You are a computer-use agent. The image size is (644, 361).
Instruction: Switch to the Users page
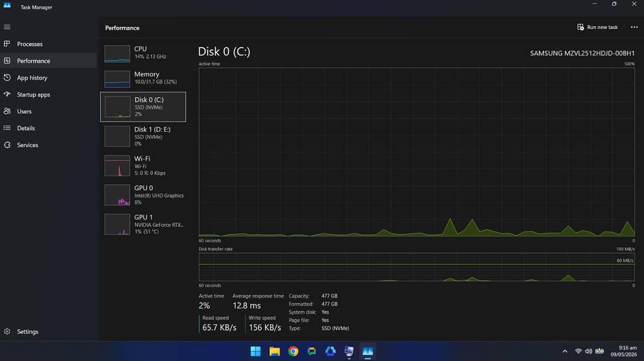[48, 111]
